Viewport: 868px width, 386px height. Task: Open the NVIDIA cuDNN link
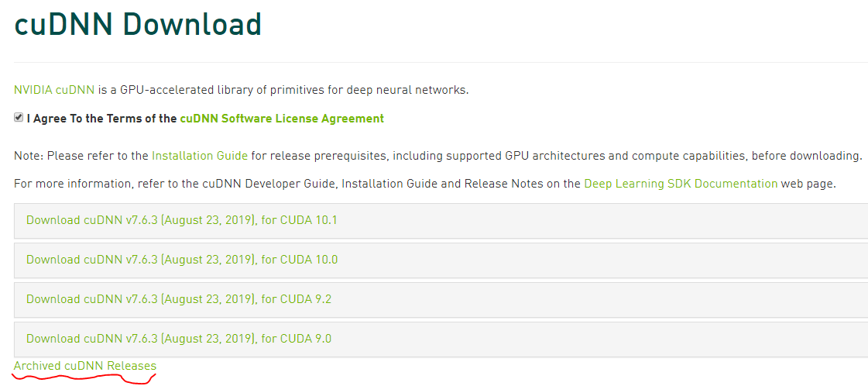pos(54,90)
